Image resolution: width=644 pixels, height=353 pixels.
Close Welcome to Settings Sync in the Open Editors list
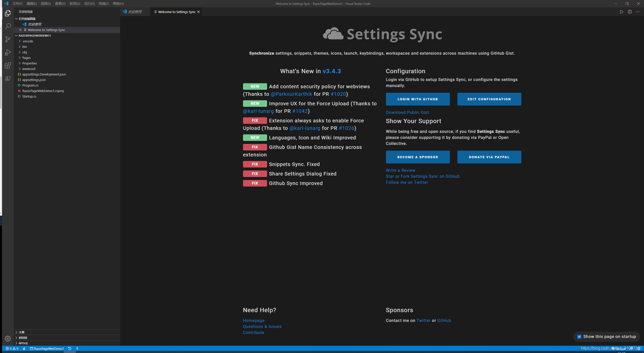click(20, 30)
